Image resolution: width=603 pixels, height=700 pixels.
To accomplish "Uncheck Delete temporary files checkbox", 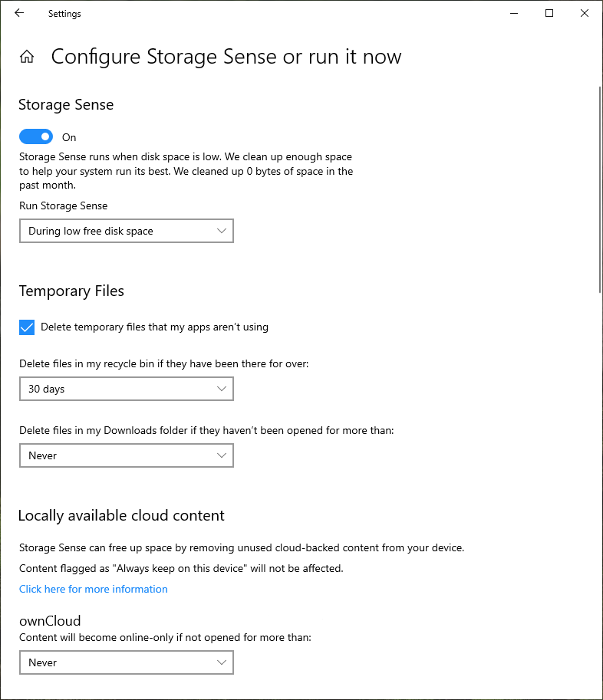I will [x=27, y=327].
